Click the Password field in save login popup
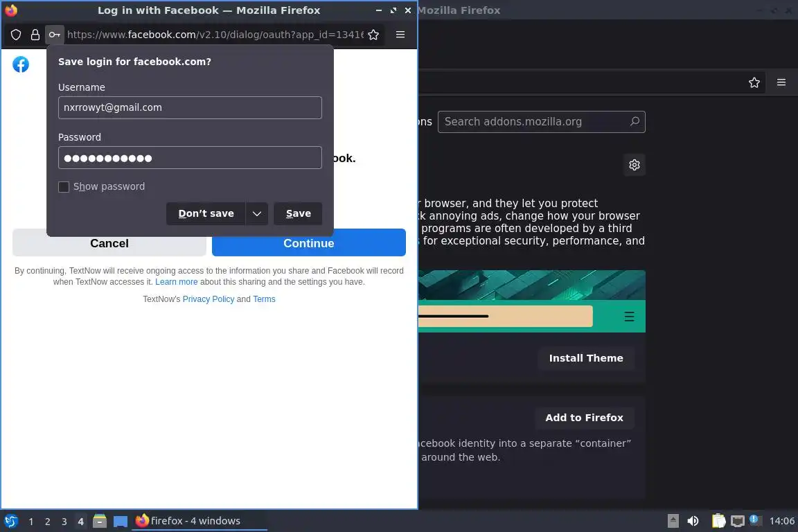The image size is (798, 532). coord(190,158)
